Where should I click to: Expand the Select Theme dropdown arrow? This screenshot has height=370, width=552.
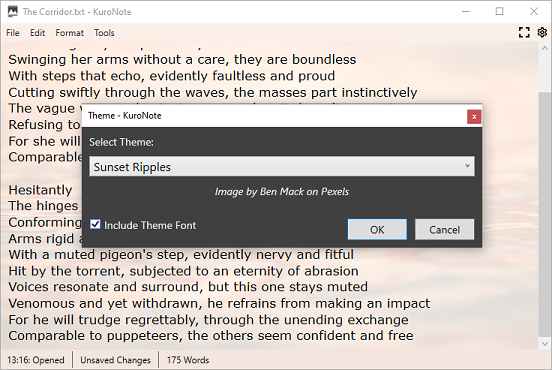click(467, 166)
